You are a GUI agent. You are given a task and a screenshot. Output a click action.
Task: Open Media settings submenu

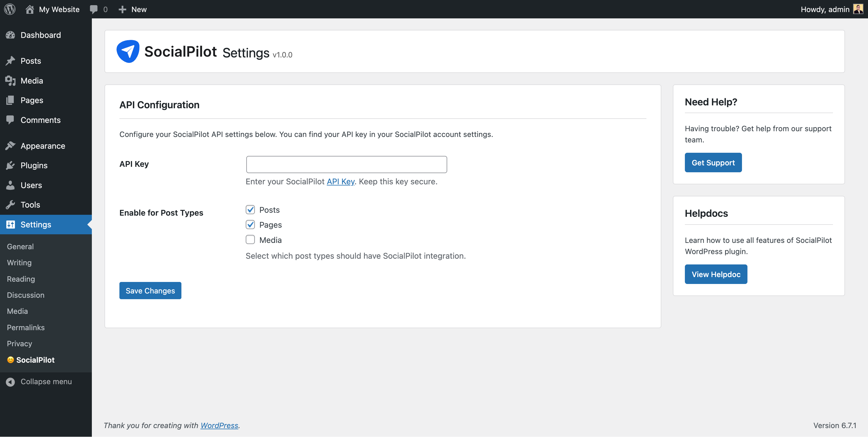tap(17, 311)
